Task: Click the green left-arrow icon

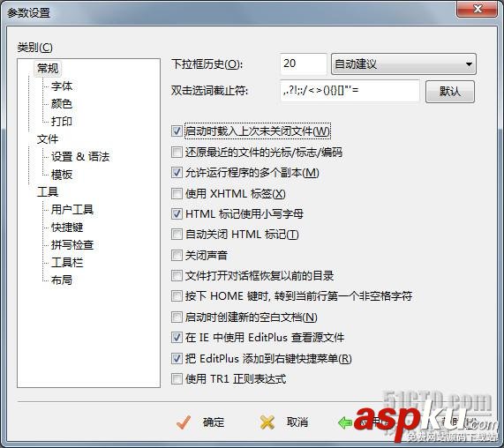Action: (x=345, y=422)
